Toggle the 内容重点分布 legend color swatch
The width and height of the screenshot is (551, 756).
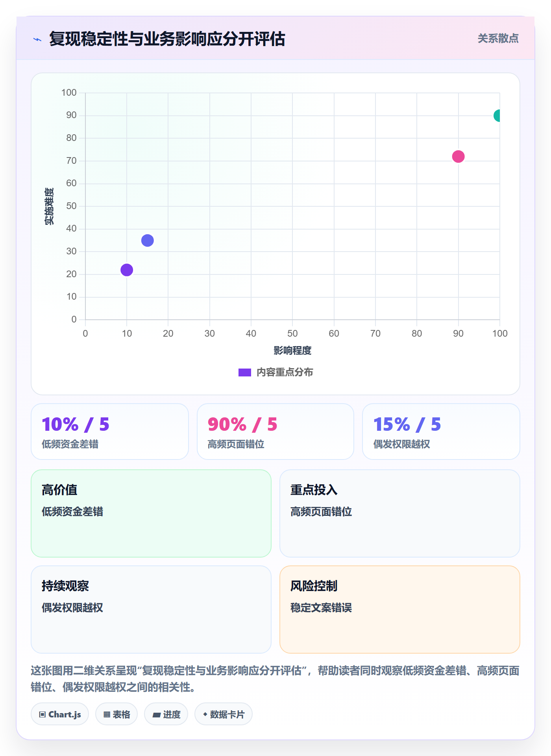click(x=245, y=372)
